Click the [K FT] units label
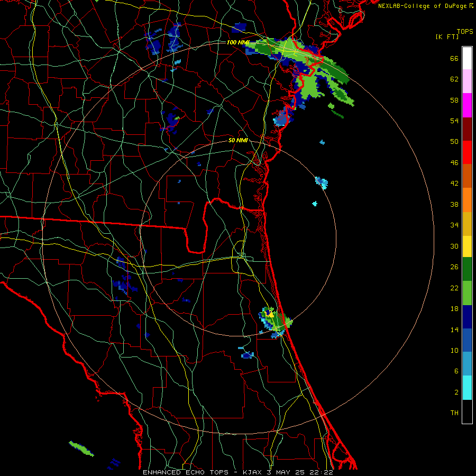This screenshot has height=476, width=476. point(447,36)
